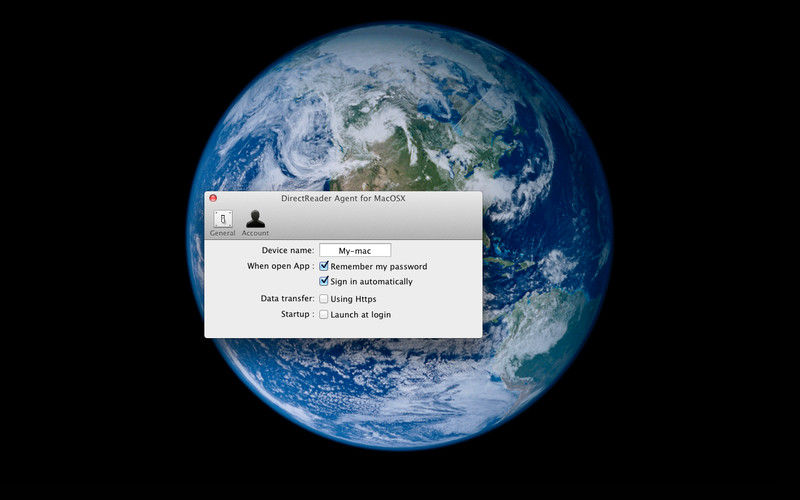Open the General preferences switch icon
Image resolution: width=800 pixels, height=500 pixels.
point(222,218)
